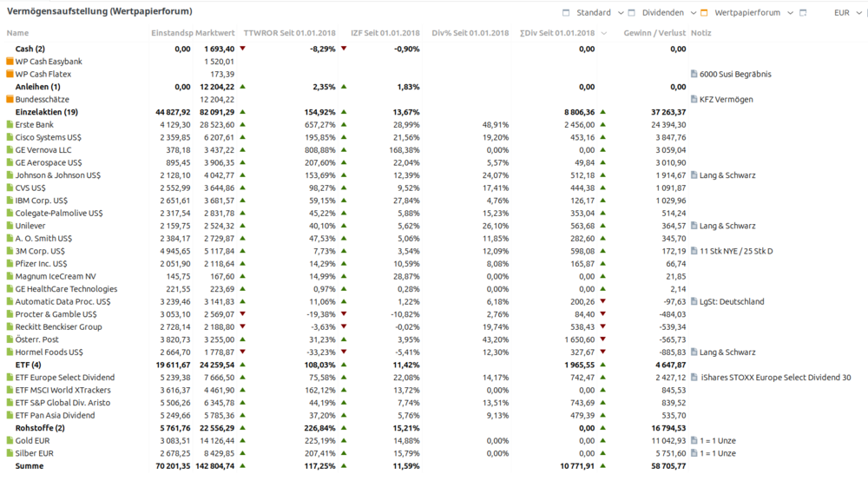The width and height of the screenshot is (868, 494).
Task: Click the orange account icon for WP Cash Easybank
Action: click(10, 62)
